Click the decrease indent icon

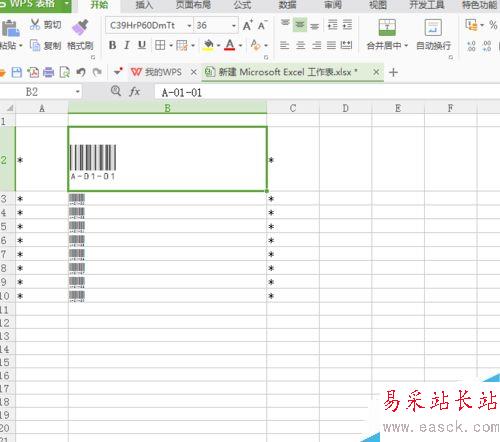(x=332, y=25)
